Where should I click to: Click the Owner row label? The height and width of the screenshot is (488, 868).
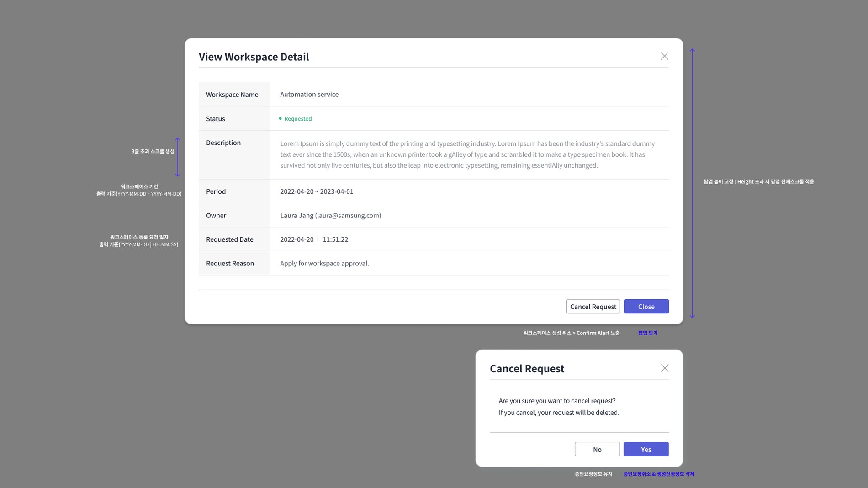(x=216, y=215)
